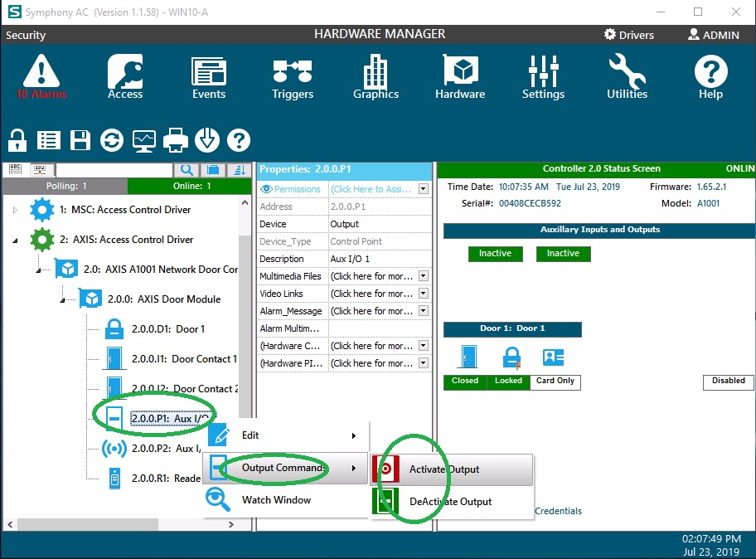
Task: Select tree item 2.0.0.D1: Door 1
Action: click(x=168, y=329)
